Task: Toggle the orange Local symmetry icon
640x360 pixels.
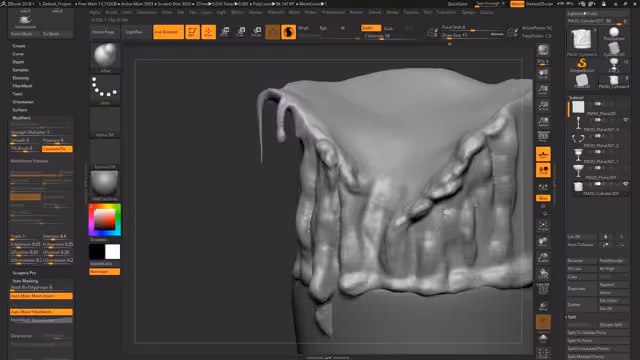Action: (543, 170)
